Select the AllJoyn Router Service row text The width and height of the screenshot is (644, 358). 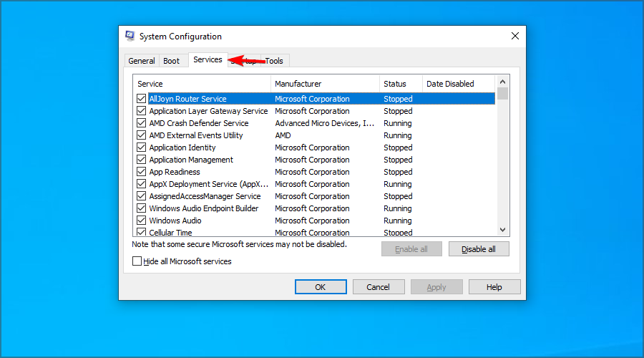(x=187, y=99)
